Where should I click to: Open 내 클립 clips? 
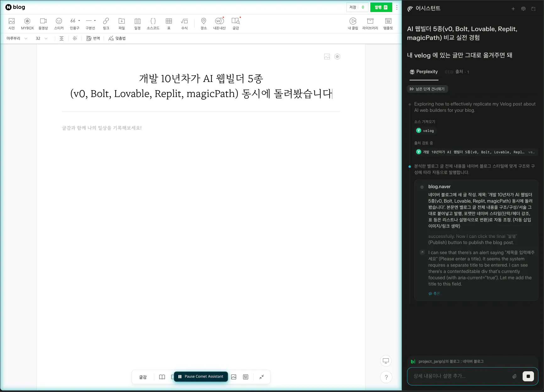353,24
